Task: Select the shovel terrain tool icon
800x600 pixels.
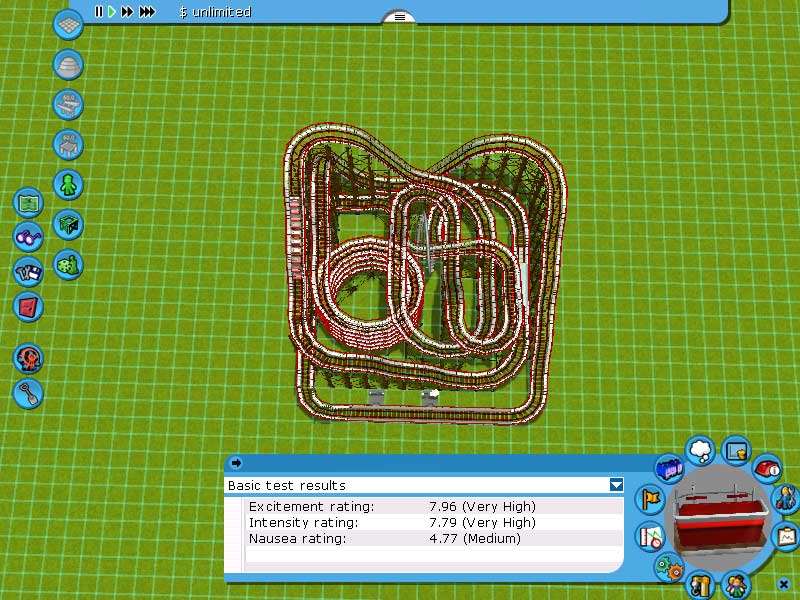Action: 29,393
